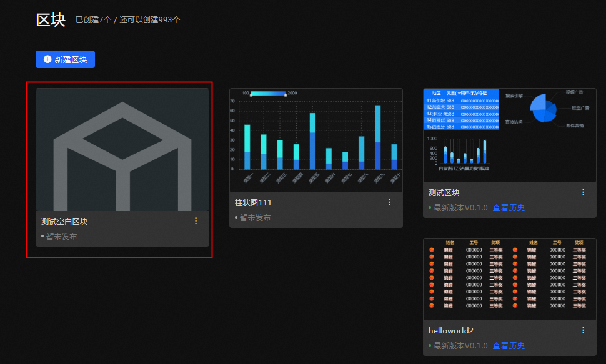
Task: Open more options for helloworld2
Action: [584, 330]
